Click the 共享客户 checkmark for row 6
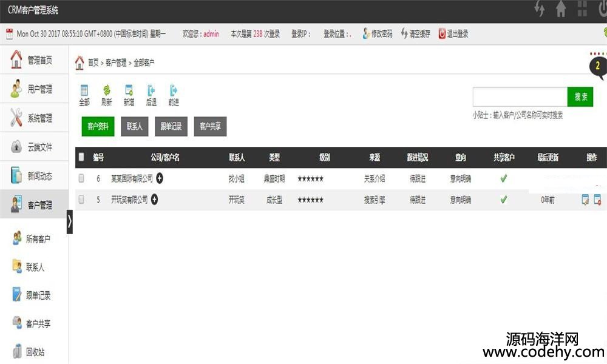Image resolution: width=607 pixels, height=364 pixels. point(504,178)
